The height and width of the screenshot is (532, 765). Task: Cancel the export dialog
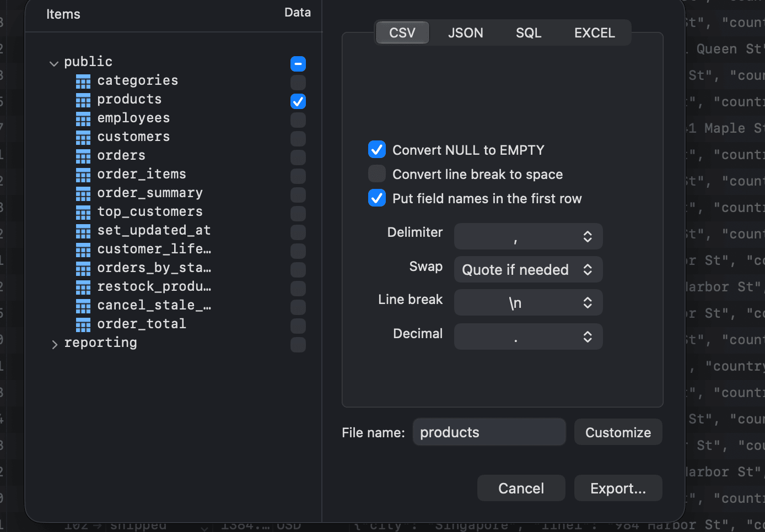[521, 488]
